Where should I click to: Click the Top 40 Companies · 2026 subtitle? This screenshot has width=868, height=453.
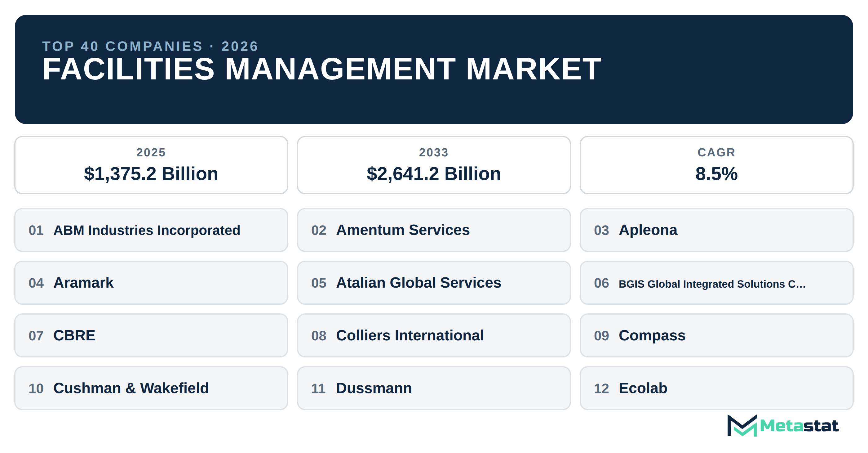pyautogui.click(x=150, y=47)
